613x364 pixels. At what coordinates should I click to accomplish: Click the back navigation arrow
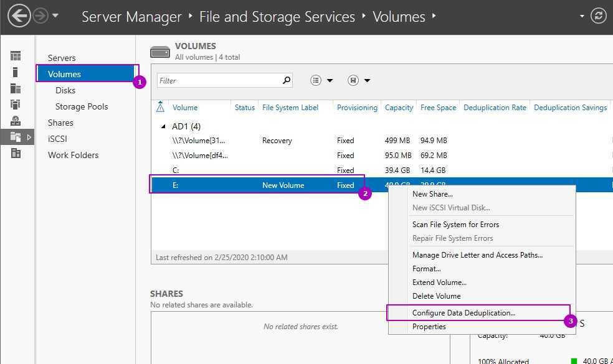[19, 16]
